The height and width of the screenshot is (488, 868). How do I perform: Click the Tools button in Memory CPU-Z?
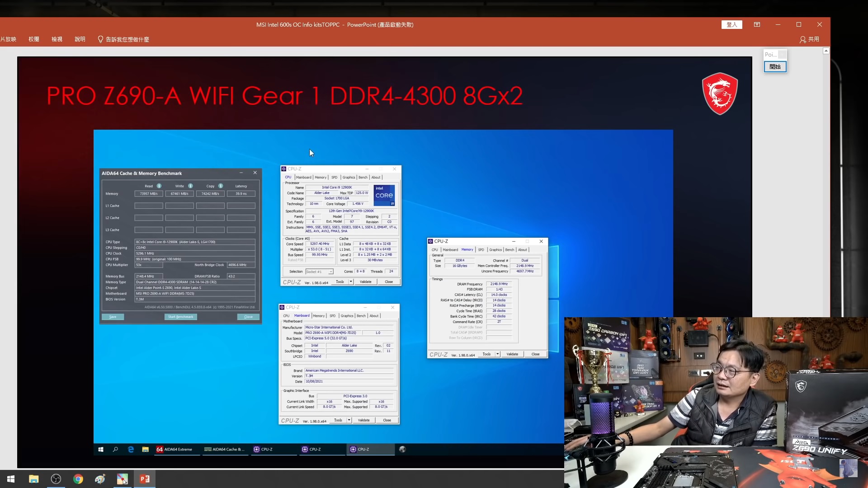click(486, 354)
